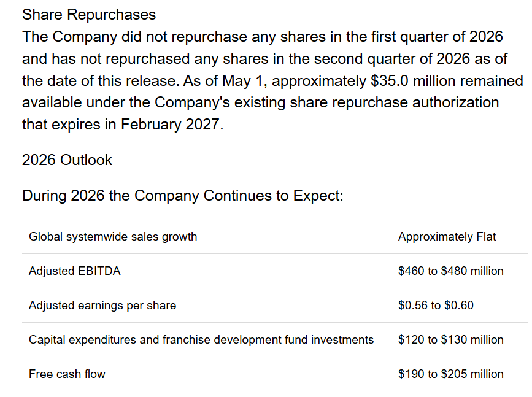Select Adjusted earnings per share label
This screenshot has width=532, height=397.
tap(102, 306)
